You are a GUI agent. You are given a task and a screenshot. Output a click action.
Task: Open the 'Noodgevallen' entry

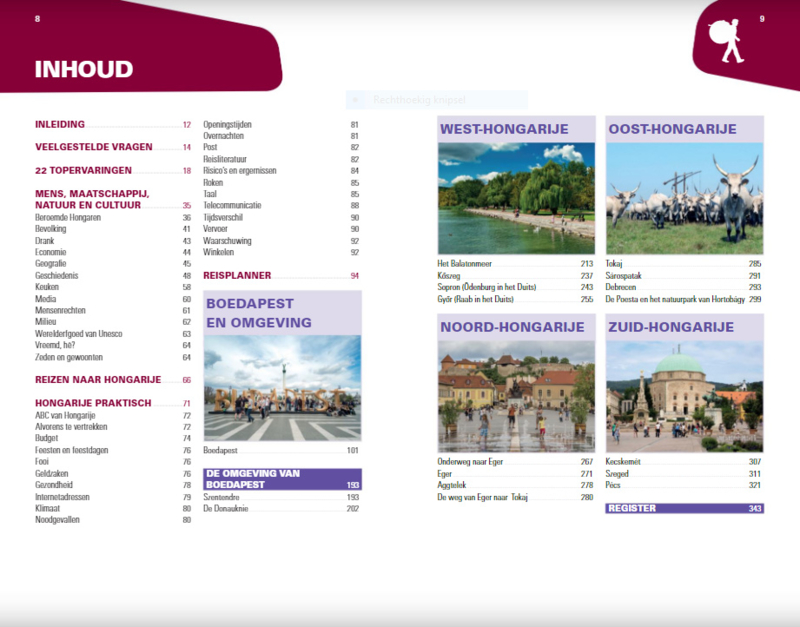click(113, 519)
